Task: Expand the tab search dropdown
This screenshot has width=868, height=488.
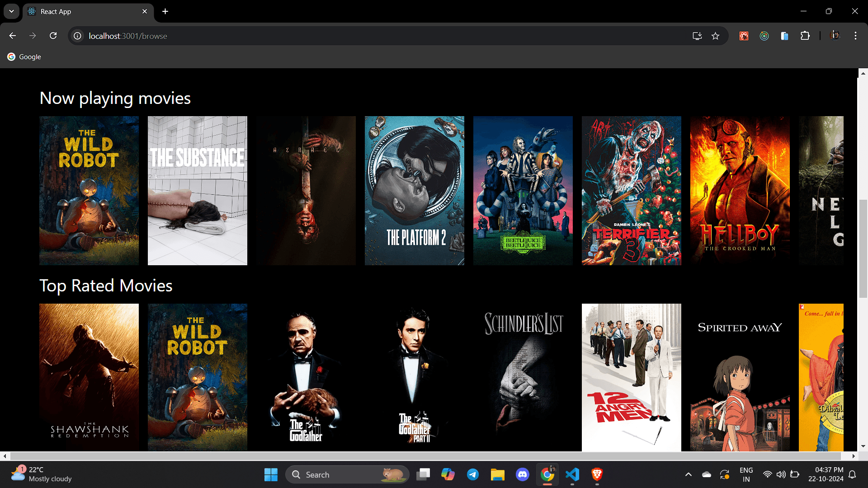Action: coord(11,11)
